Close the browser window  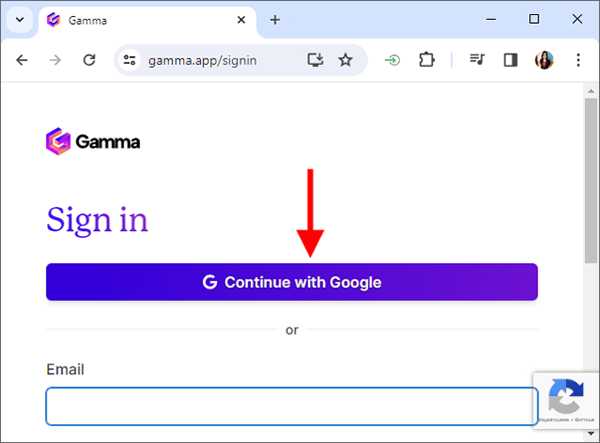pyautogui.click(x=577, y=19)
